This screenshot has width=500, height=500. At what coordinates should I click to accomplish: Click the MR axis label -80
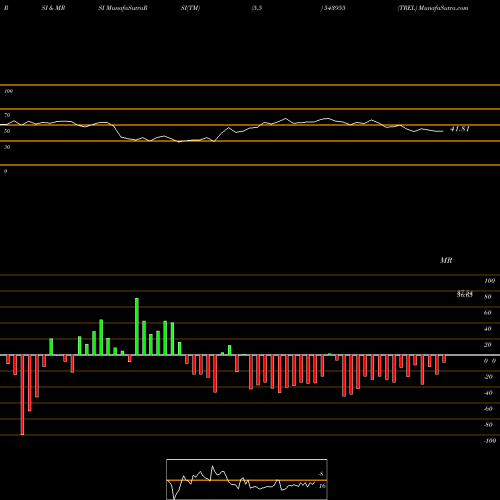coord(488,425)
